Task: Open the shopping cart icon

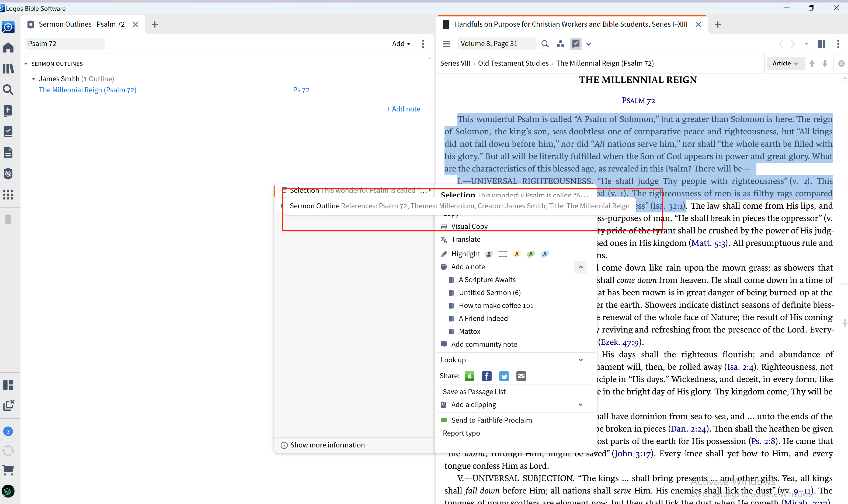Action: tap(8, 470)
